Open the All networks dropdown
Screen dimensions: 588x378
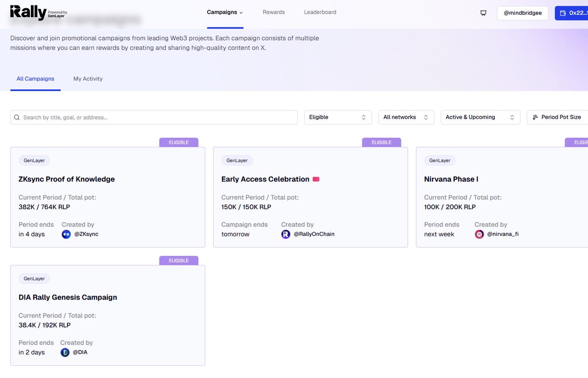coord(406,117)
